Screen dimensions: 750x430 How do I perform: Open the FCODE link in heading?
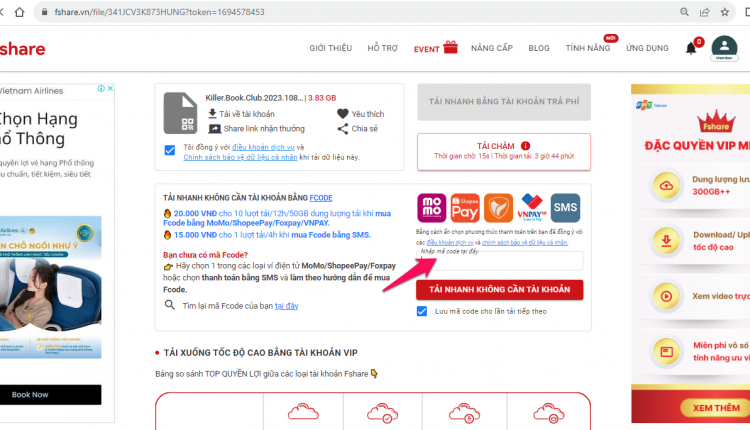tap(320, 198)
